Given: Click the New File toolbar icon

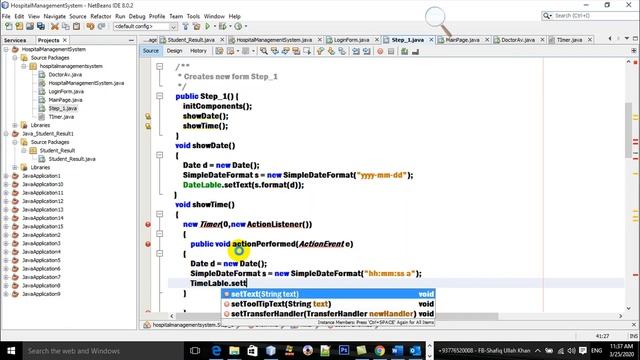Looking at the screenshot, I should coord(9,27).
